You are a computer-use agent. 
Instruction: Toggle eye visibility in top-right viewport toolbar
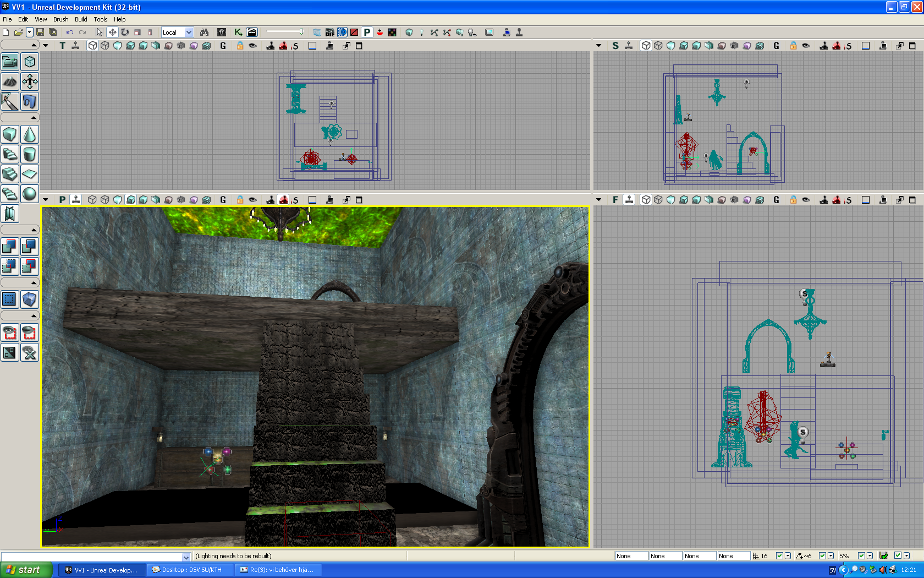pyautogui.click(x=806, y=46)
